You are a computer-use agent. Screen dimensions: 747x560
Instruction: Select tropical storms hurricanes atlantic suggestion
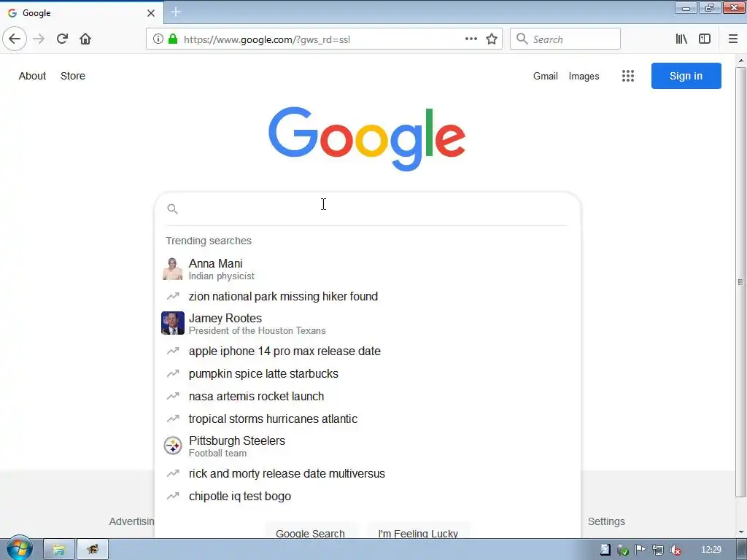point(368,419)
